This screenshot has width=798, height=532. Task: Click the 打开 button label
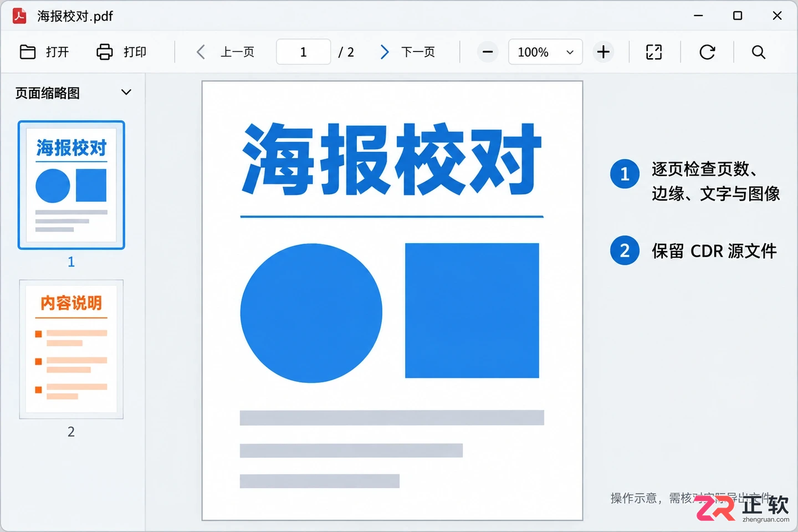pos(58,52)
